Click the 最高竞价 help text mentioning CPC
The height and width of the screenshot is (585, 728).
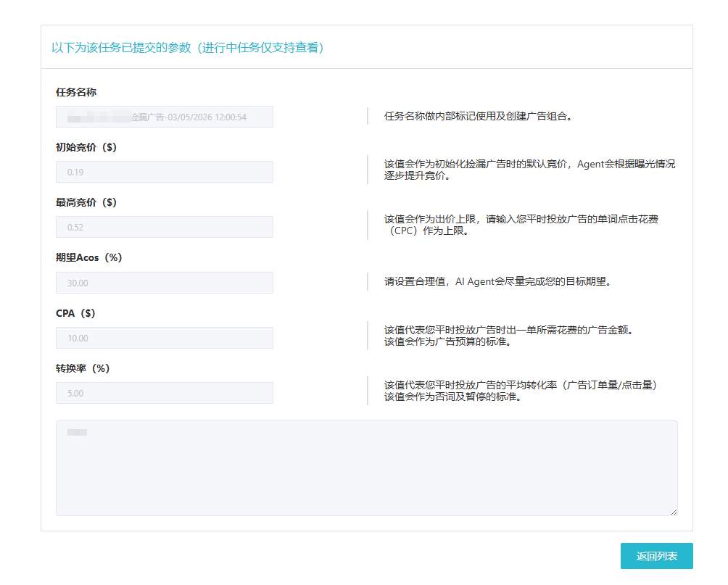[x=521, y=225]
